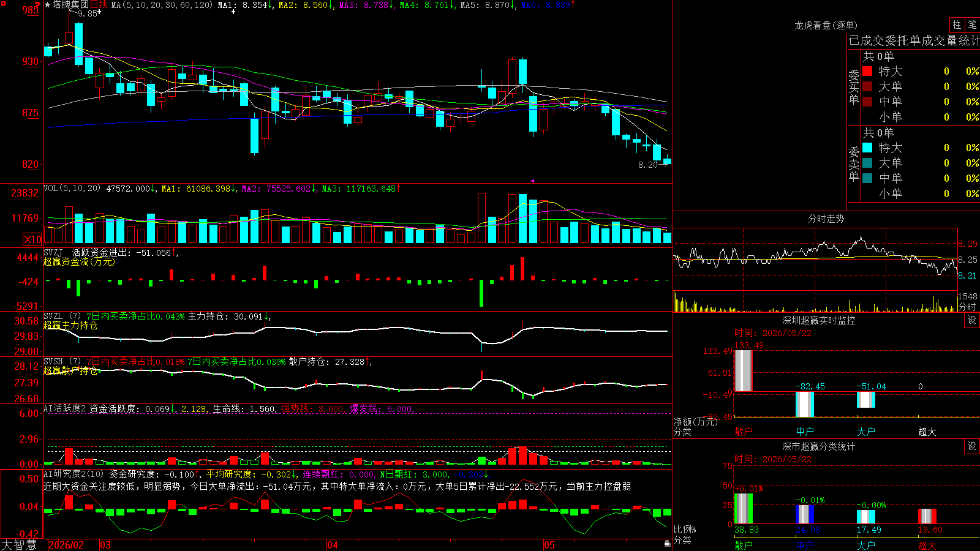Image resolution: width=980 pixels, height=551 pixels.
Task: Click 大户 category in 深市超赢分类统计 chart
Action: click(866, 545)
